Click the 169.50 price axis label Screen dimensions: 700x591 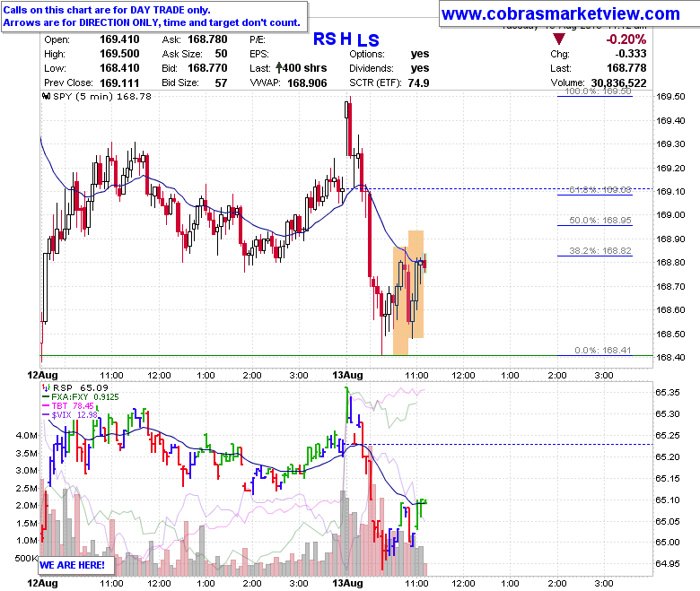(x=670, y=97)
